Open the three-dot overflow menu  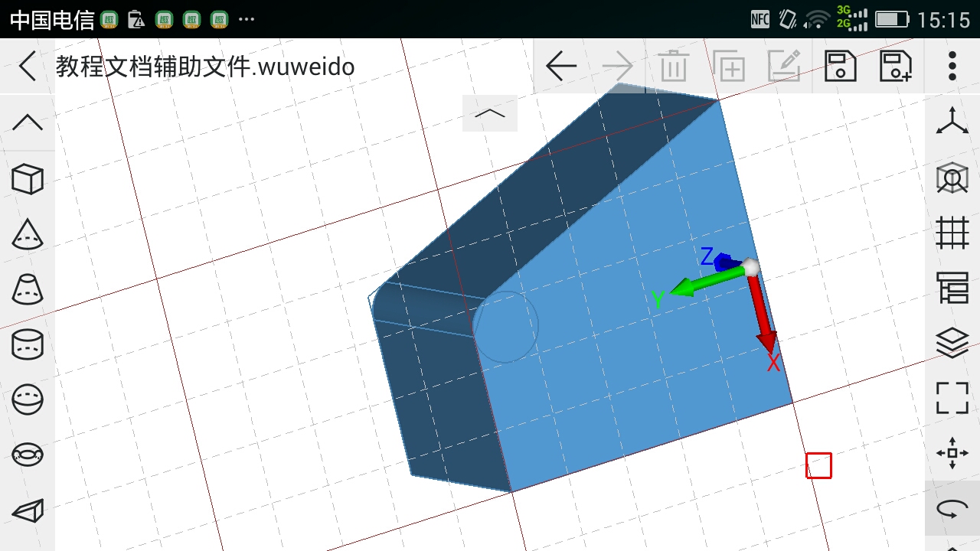tap(952, 67)
